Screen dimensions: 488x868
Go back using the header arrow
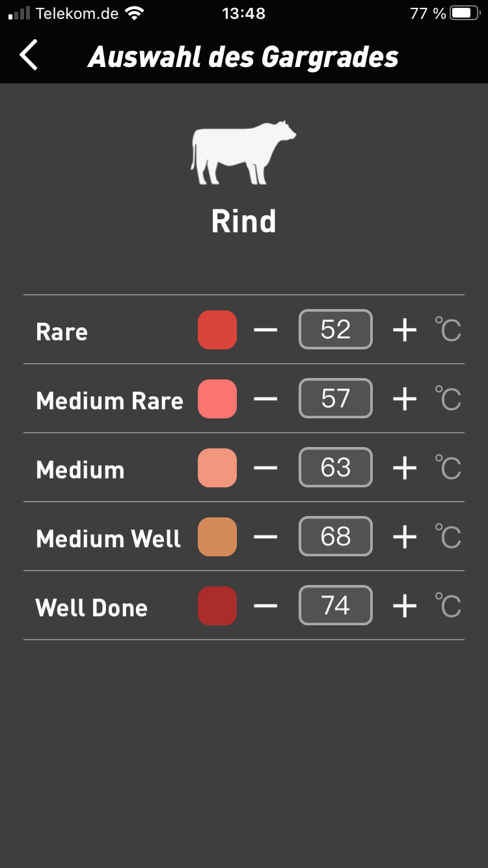tap(29, 55)
